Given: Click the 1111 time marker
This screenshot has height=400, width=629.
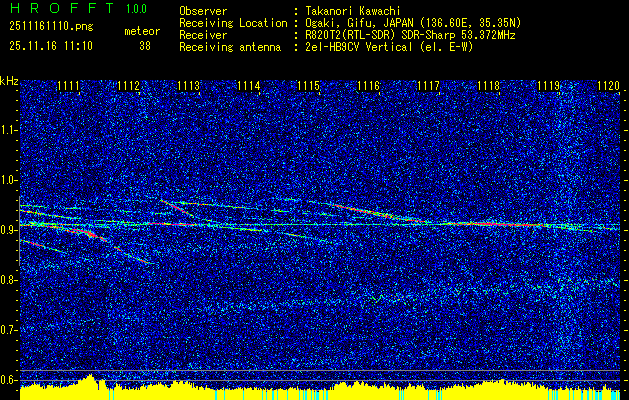Looking at the screenshot, I should (x=68, y=85).
